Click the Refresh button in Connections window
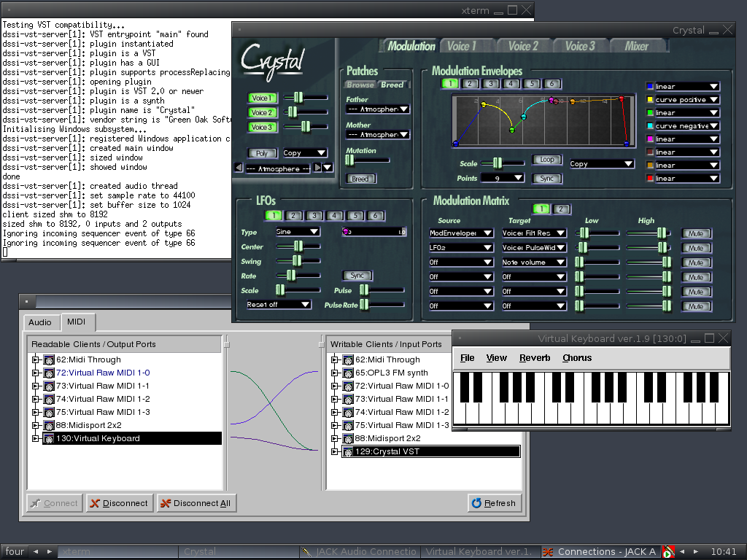747x560 pixels. pos(493,503)
